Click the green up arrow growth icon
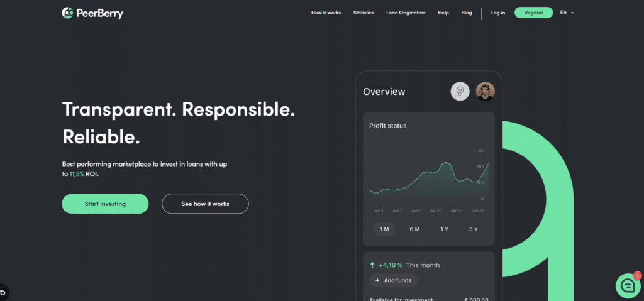Screen dimensions: 644x301 click(372, 265)
